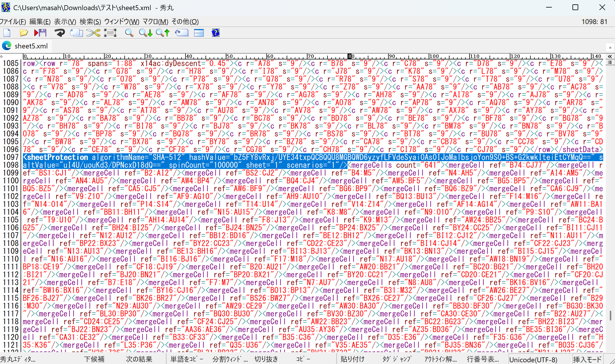
Task: Click the Open folder icon
Action: coord(23,33)
